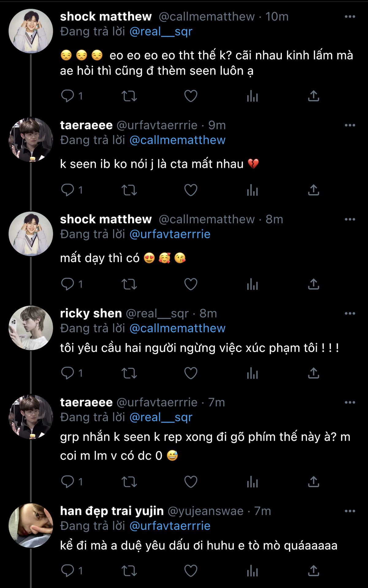View analytics on taeraeee's 7m tweet

252,482
